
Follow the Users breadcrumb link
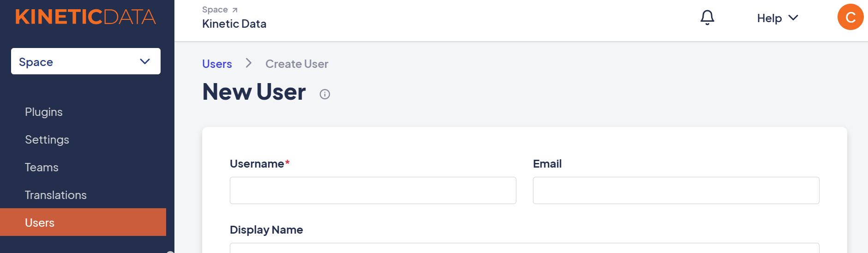217,64
